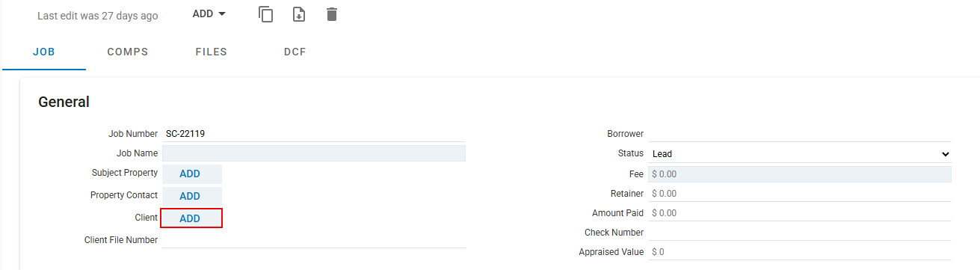Focus the Job Number field
This screenshot has height=270, width=980.
point(314,134)
